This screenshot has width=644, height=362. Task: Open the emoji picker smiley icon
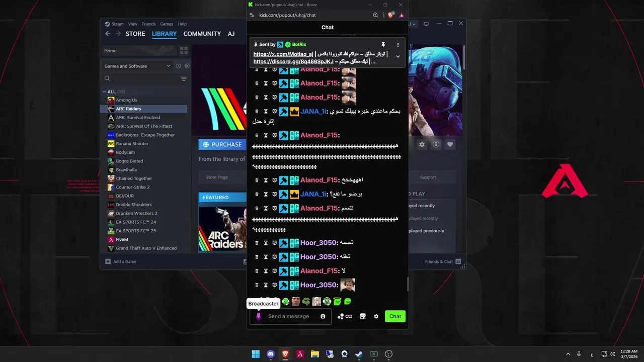323,316
